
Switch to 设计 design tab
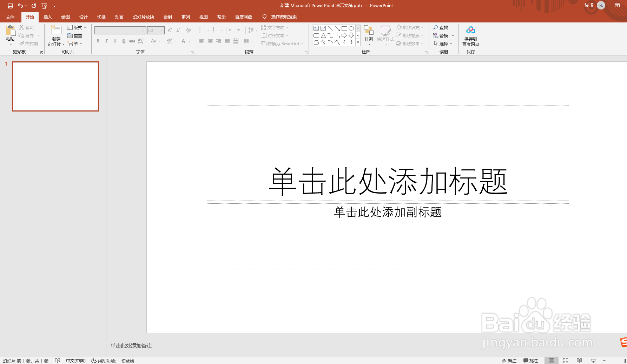(84, 17)
